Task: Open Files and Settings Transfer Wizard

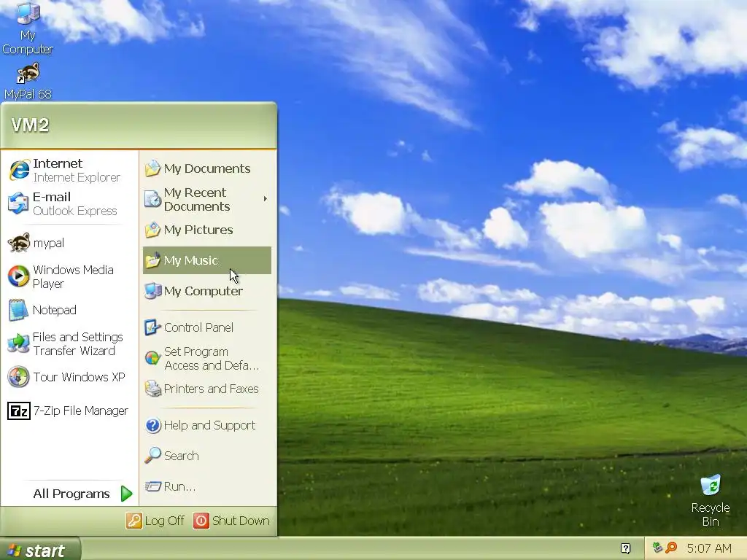Action: click(69, 344)
